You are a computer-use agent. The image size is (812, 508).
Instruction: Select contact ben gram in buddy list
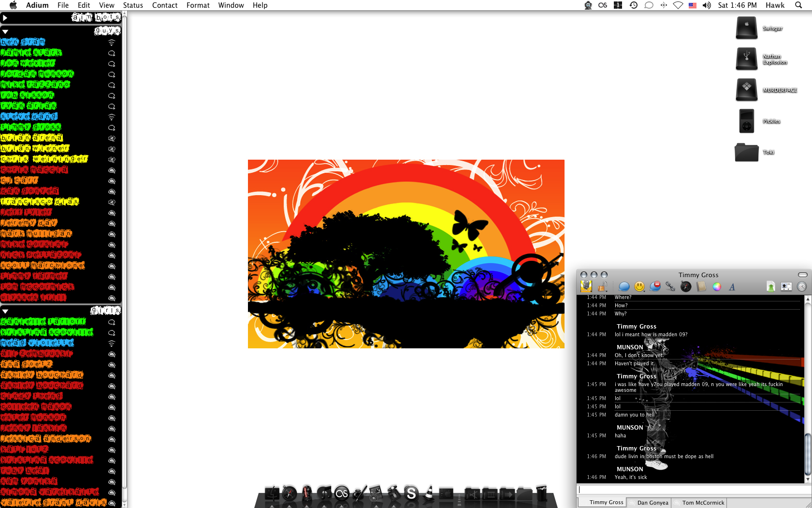pyautogui.click(x=61, y=42)
